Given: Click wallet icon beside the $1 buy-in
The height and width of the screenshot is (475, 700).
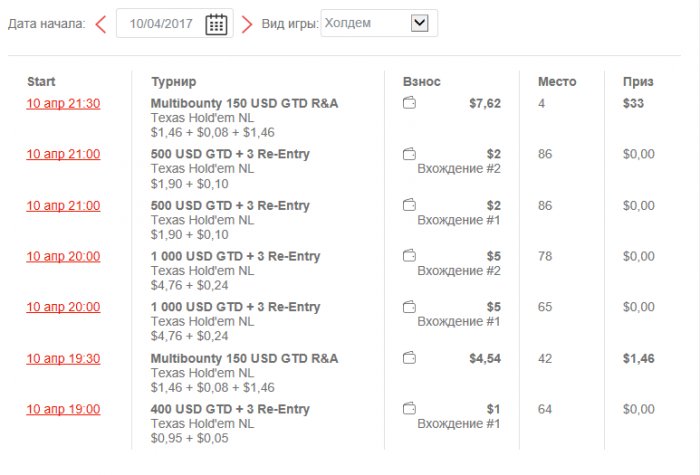Looking at the screenshot, I should pyautogui.click(x=409, y=409).
